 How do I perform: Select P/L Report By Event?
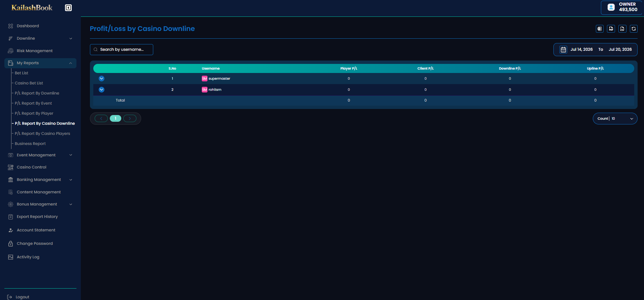33,103
